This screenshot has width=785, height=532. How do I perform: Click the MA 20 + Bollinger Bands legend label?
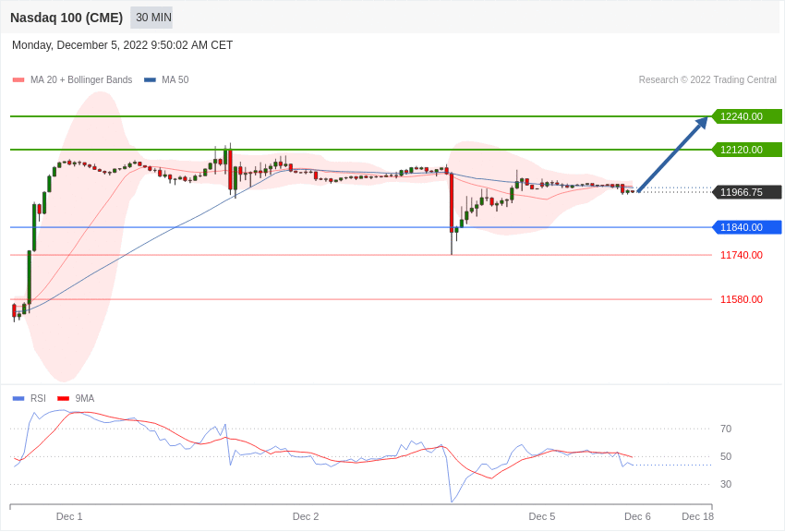(81, 79)
